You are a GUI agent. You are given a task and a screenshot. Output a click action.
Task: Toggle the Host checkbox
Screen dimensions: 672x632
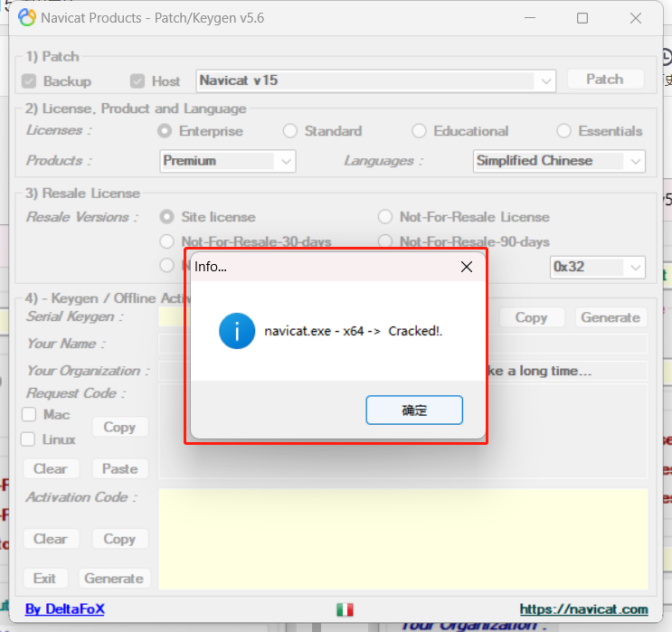point(137,81)
